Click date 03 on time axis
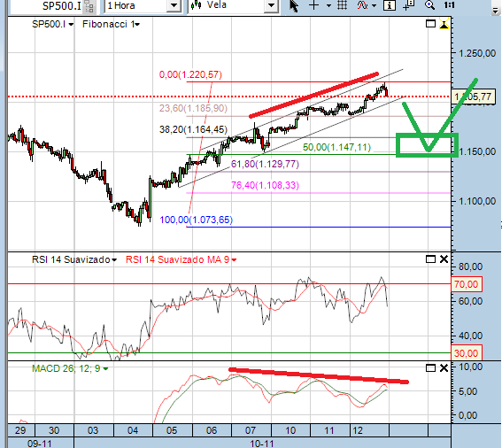502x448 pixels. tap(93, 430)
